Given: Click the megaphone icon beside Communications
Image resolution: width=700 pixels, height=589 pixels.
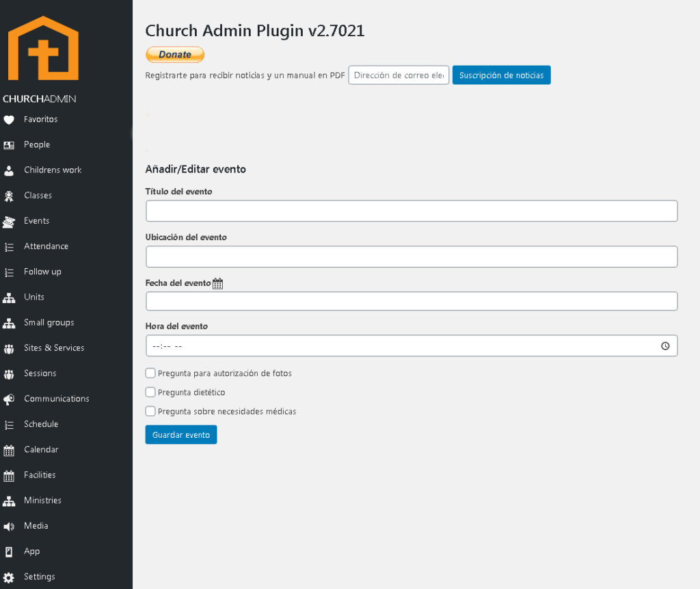Looking at the screenshot, I should [x=9, y=399].
